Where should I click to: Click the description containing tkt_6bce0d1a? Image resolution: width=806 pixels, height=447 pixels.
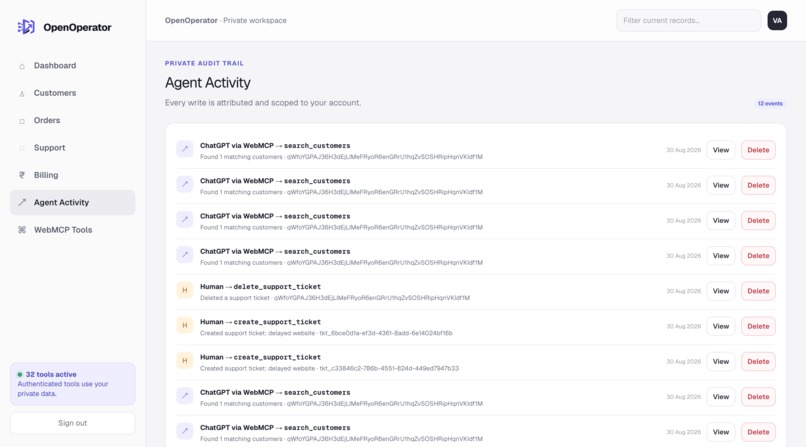(x=326, y=333)
